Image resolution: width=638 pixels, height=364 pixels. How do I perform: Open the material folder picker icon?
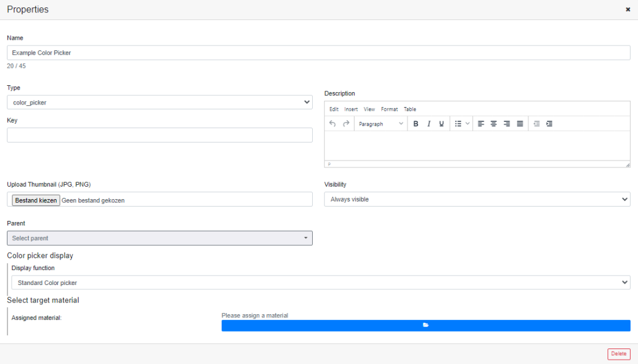click(x=426, y=325)
